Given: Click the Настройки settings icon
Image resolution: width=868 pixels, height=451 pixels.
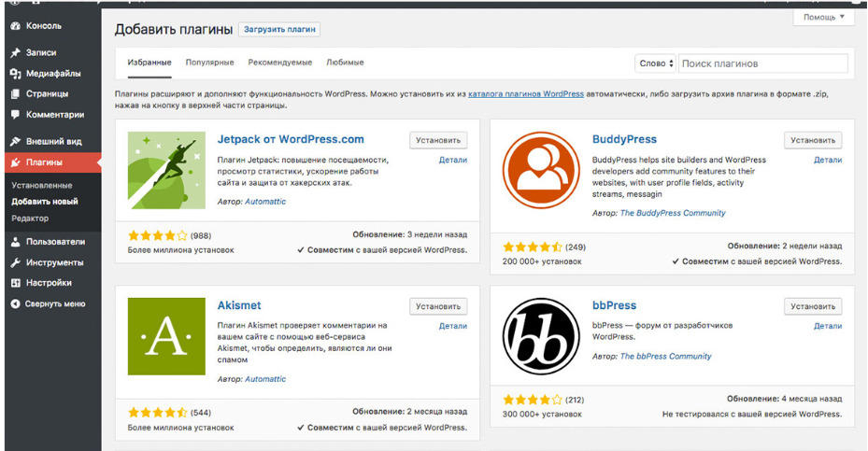Looking at the screenshot, I should coord(16,283).
